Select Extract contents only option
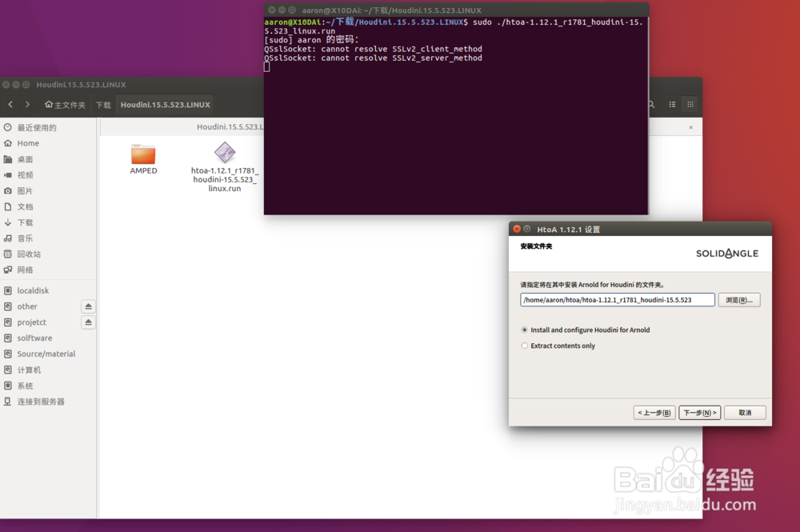 point(558,346)
